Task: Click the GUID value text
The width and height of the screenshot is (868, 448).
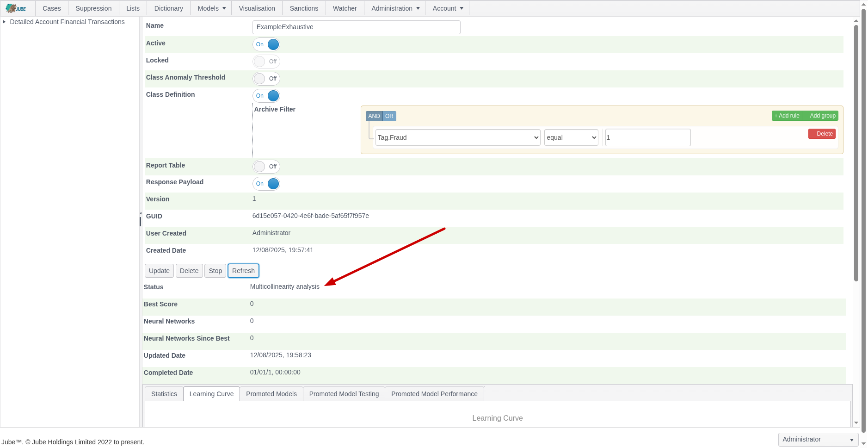Action: 311,216
